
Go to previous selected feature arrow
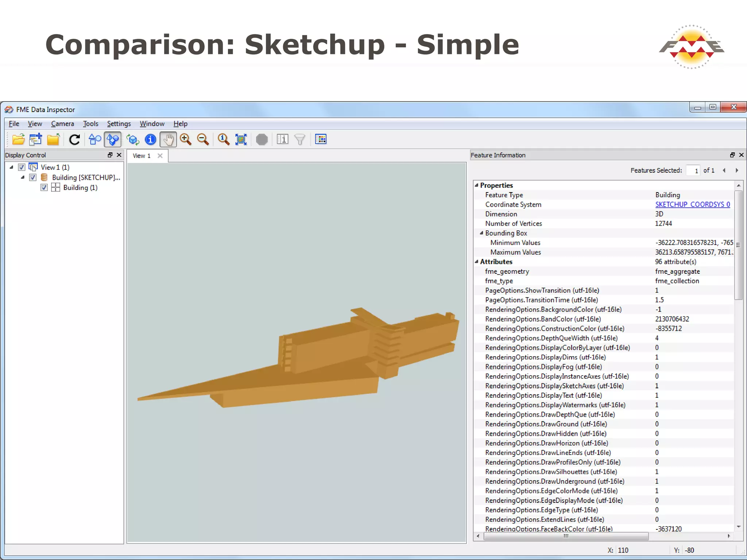point(724,170)
